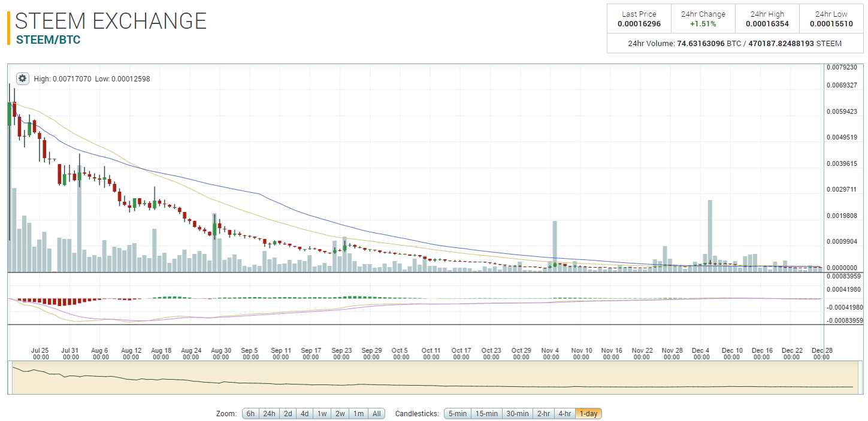Image resolution: width=868 pixels, height=421 pixels.
Task: Show All zoom range
Action: click(x=376, y=413)
